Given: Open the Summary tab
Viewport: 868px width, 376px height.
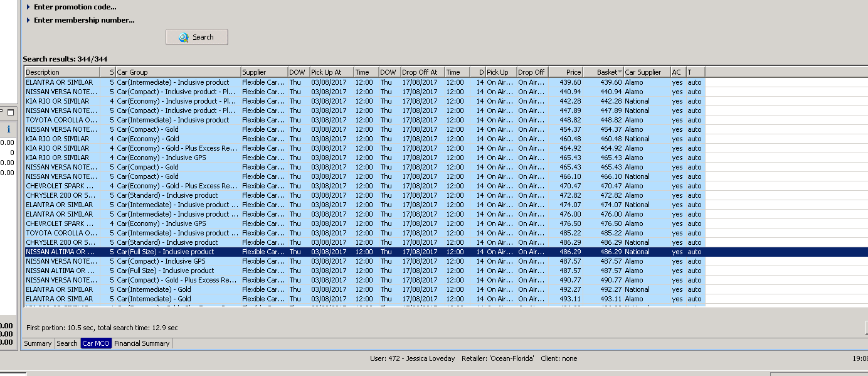Looking at the screenshot, I should (x=38, y=343).
